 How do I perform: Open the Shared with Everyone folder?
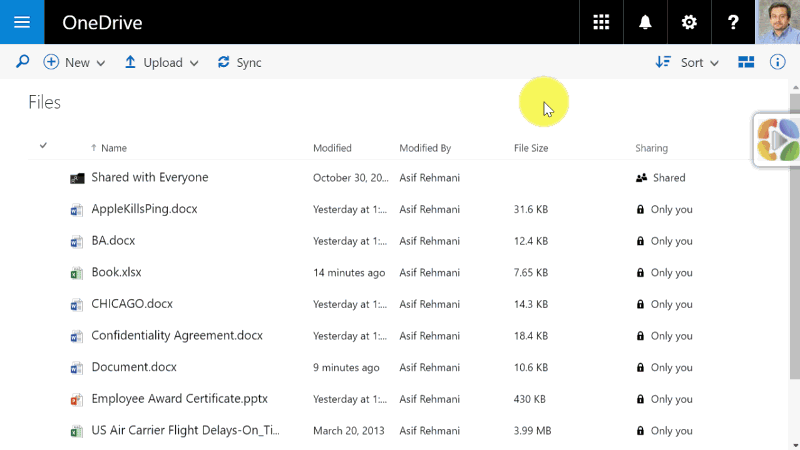tap(149, 177)
